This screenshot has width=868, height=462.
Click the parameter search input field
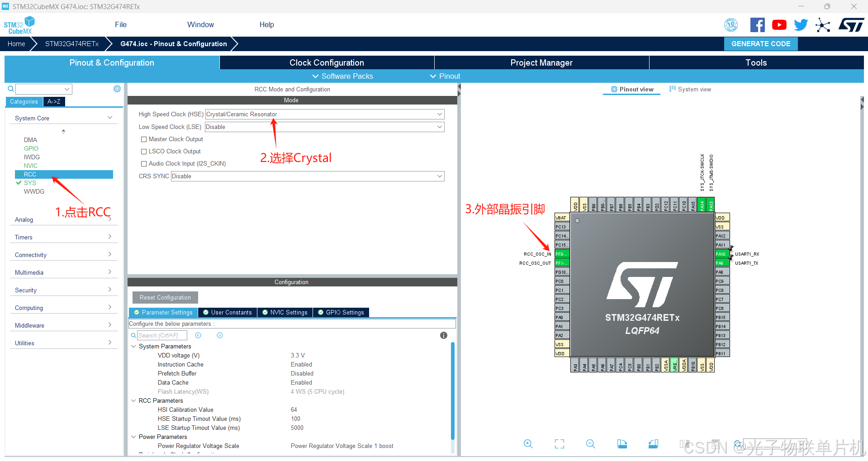click(162, 335)
